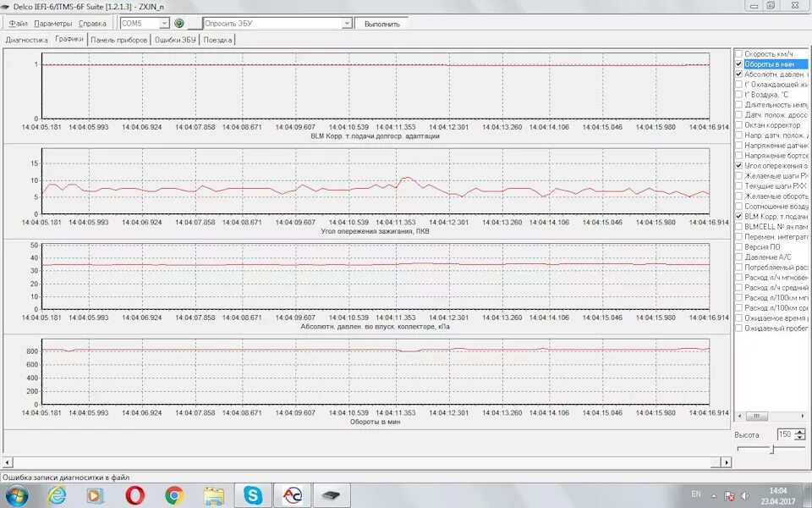Enable the Версия ПО checkbox
Viewport: 812px width, 508px height.
[x=739, y=246]
